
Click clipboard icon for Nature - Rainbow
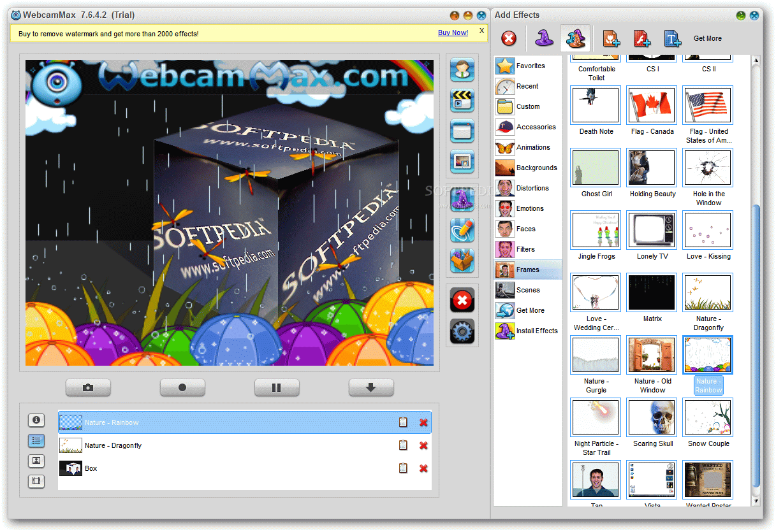click(403, 422)
